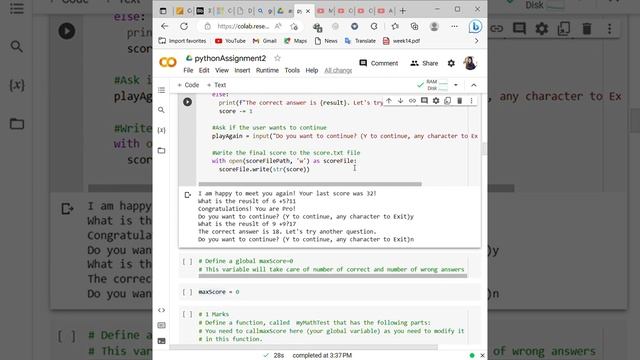Open Files folder panel in front window sidebar

[162, 150]
